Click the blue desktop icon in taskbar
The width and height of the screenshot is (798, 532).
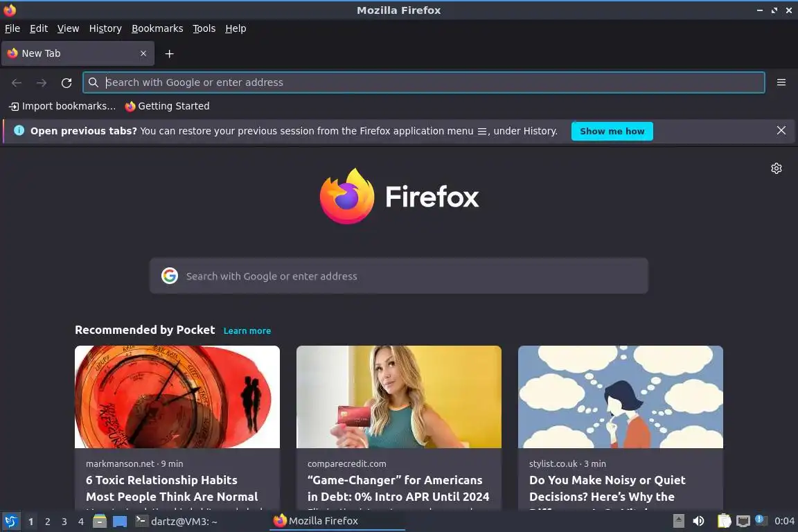[120, 522]
